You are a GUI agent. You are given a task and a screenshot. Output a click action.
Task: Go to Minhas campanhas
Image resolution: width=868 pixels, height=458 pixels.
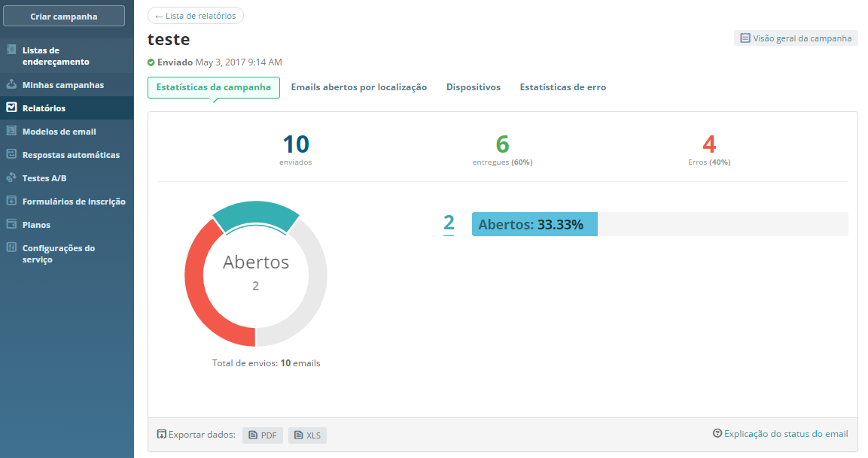click(66, 85)
